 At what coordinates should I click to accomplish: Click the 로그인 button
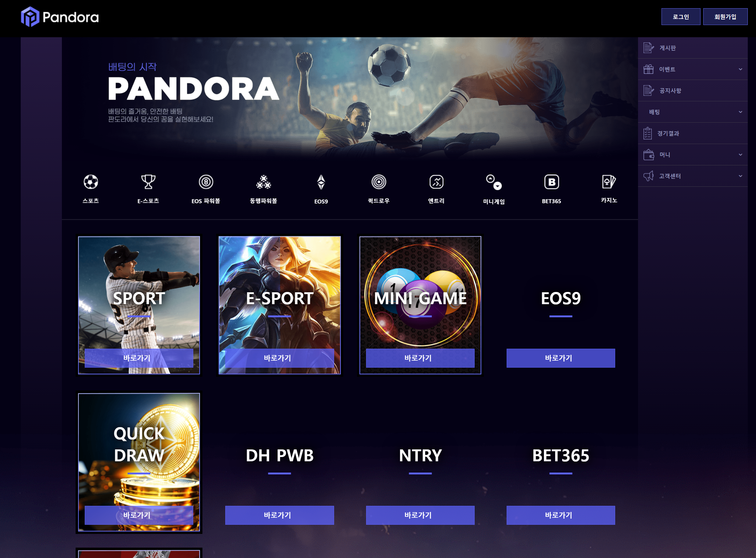pyautogui.click(x=681, y=16)
